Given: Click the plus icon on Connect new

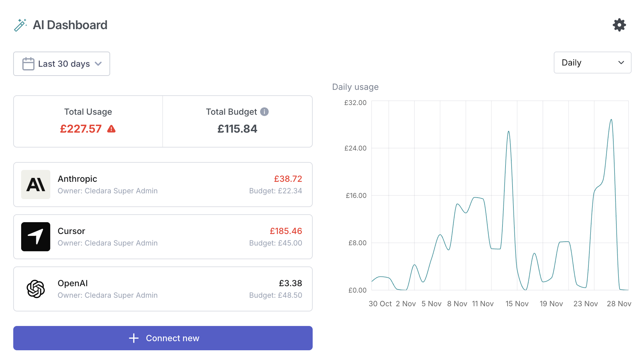Looking at the screenshot, I should tap(134, 338).
